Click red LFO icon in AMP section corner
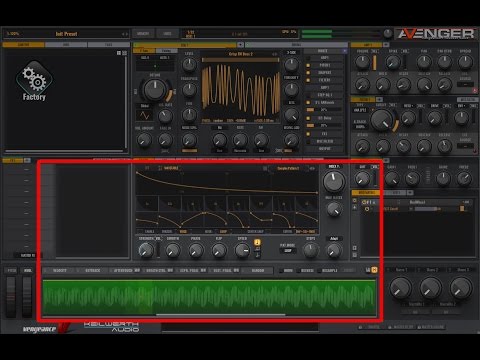 coord(475,90)
